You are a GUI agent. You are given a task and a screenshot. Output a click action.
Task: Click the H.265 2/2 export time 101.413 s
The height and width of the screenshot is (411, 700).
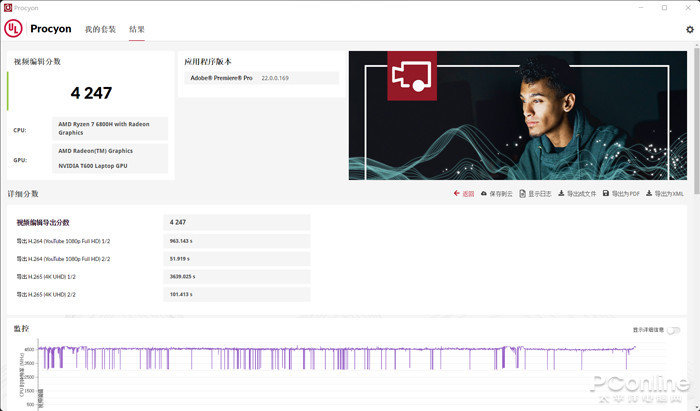[237, 295]
